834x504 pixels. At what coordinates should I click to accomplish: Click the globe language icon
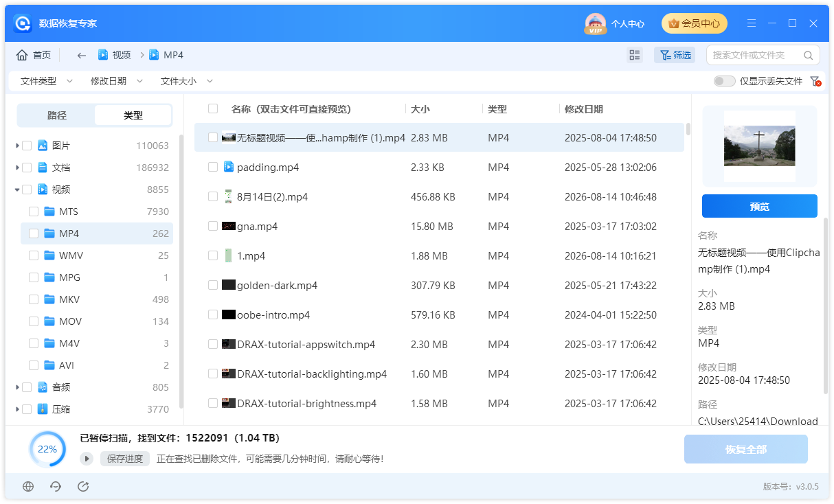point(28,486)
